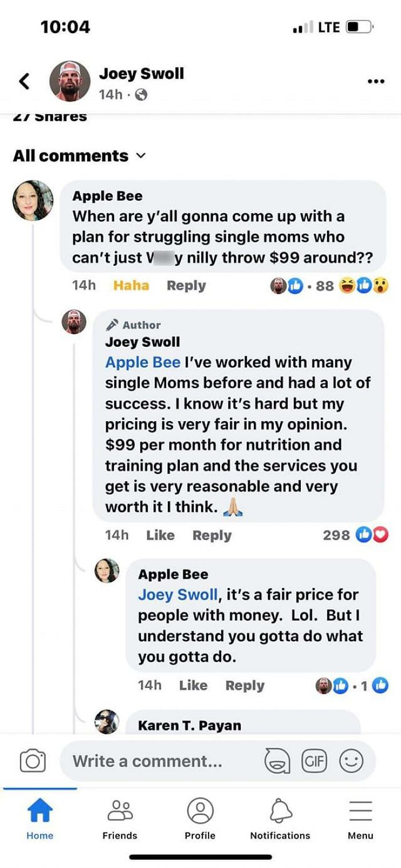Select the GIF icon in the comment bar

tap(314, 761)
